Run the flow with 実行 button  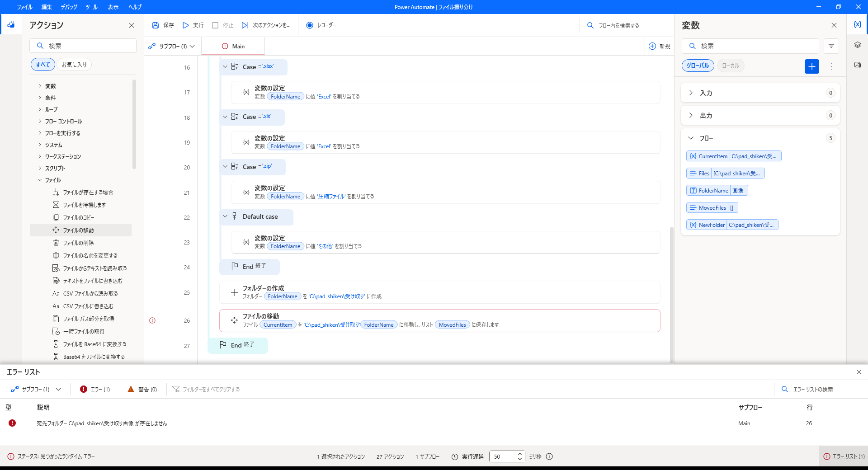coord(193,25)
